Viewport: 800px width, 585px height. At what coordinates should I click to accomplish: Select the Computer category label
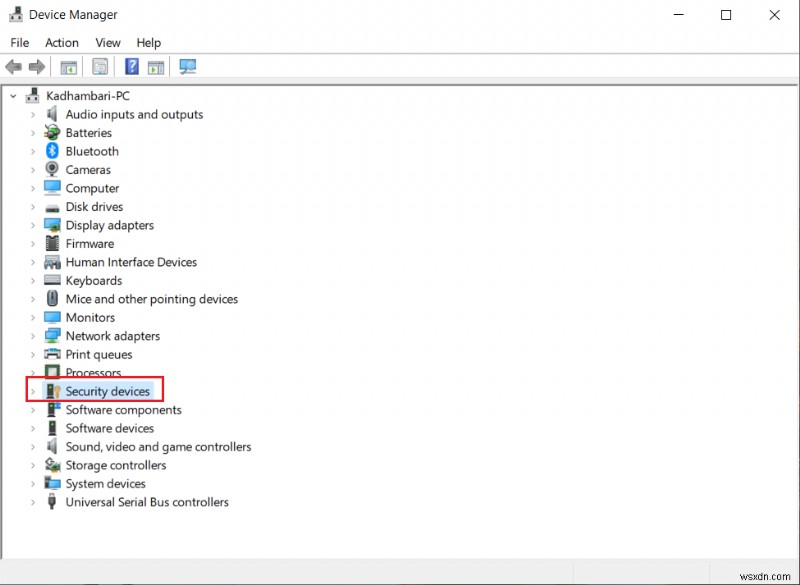pyautogui.click(x=92, y=188)
